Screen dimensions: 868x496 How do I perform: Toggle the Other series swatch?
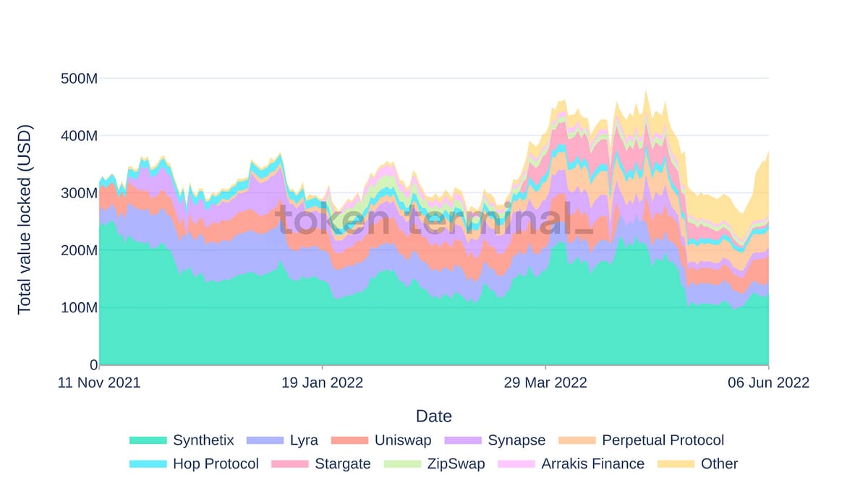click(676, 463)
